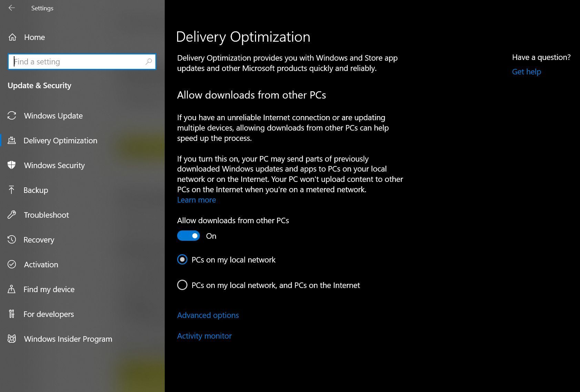Click the On label beside the toggle

(211, 236)
